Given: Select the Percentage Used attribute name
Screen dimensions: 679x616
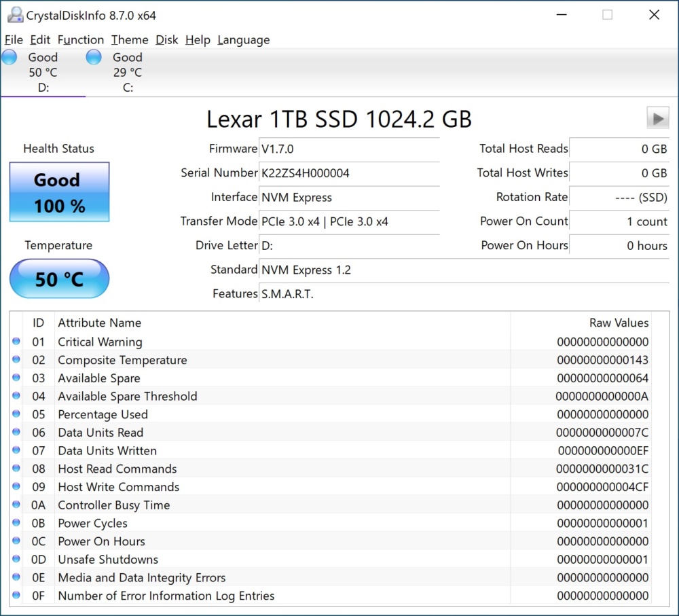Looking at the screenshot, I should point(103,414).
